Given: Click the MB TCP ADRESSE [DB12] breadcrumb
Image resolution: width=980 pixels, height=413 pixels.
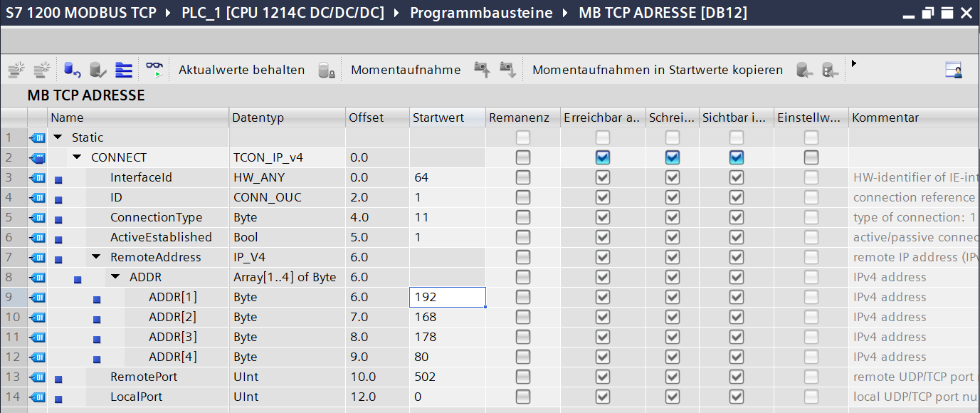Looking at the screenshot, I should click(x=663, y=13).
